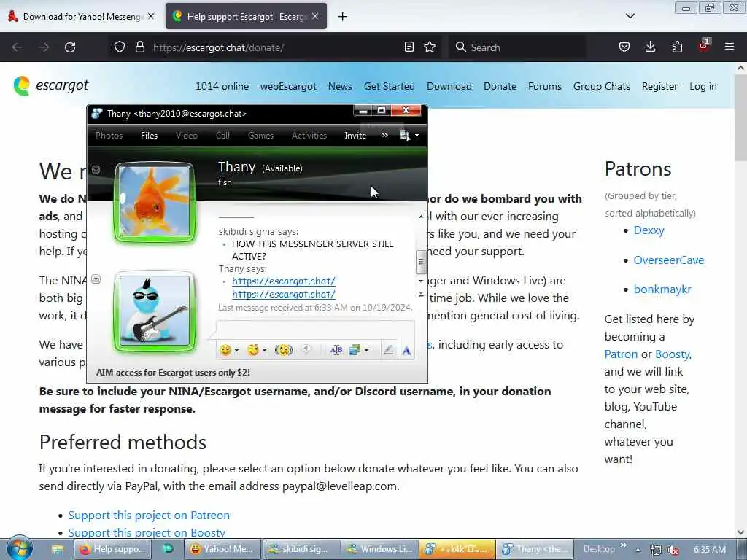Expand the background picker dropdown arrow
747x560 pixels.
[366, 351]
